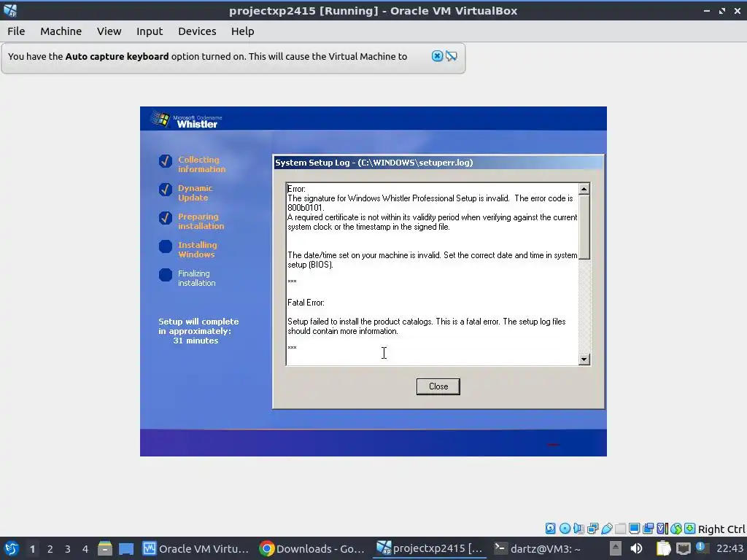
Task: Switch to workspace 4
Action: pyautogui.click(x=85, y=549)
